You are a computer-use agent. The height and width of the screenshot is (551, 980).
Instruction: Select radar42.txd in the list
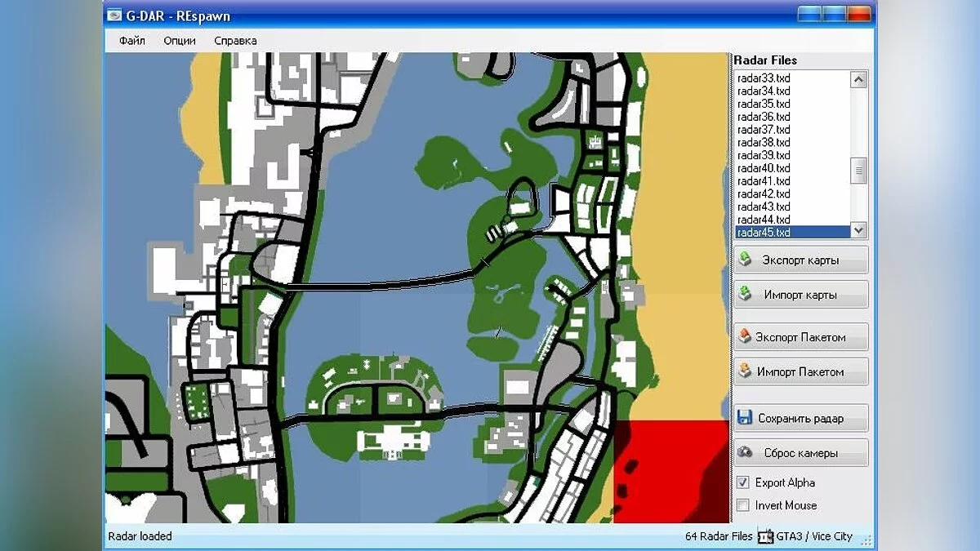coord(792,194)
